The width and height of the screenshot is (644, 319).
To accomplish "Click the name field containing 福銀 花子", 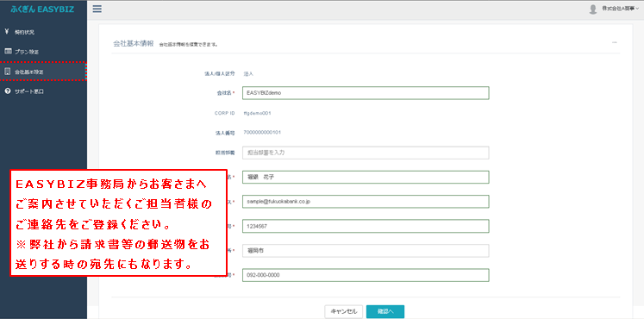I will (x=366, y=177).
